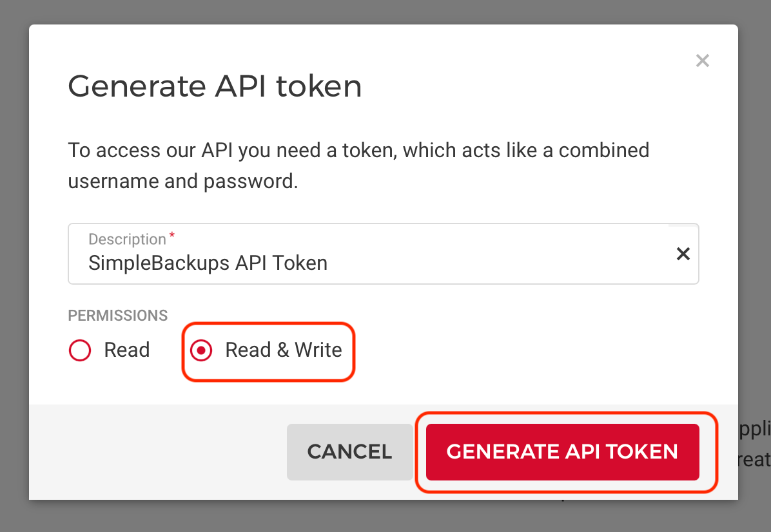Viewport: 771px width, 532px height.
Task: Click the Generate API token dialog title
Action: (215, 86)
